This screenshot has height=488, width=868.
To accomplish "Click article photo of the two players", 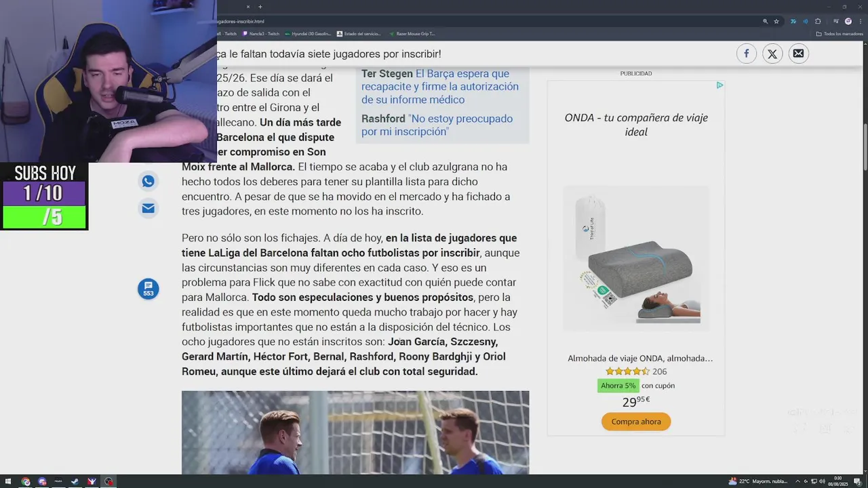I will click(355, 432).
